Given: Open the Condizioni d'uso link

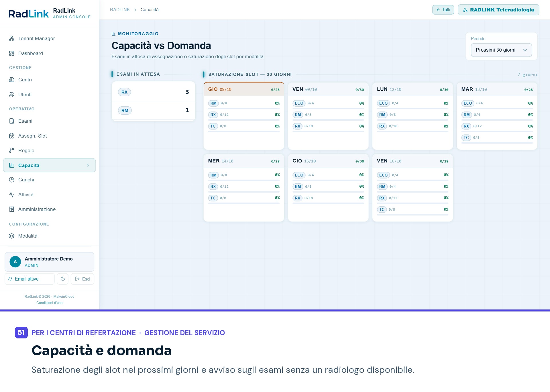Looking at the screenshot, I should [x=49, y=303].
